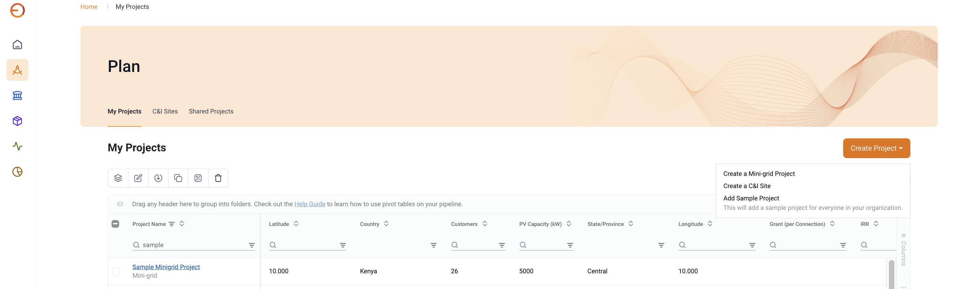Sort the Country column
Screen dimensions: 980x289
point(386,224)
